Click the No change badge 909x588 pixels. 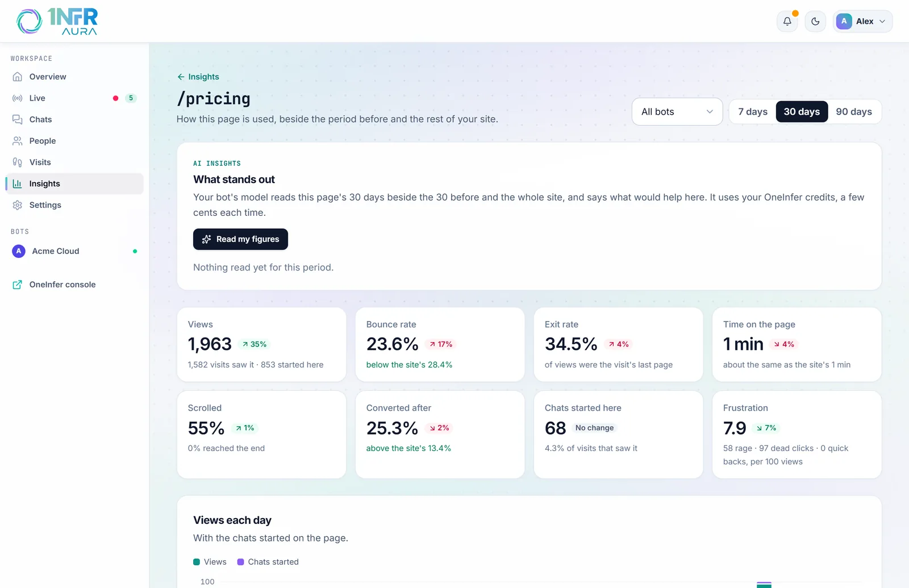click(594, 428)
